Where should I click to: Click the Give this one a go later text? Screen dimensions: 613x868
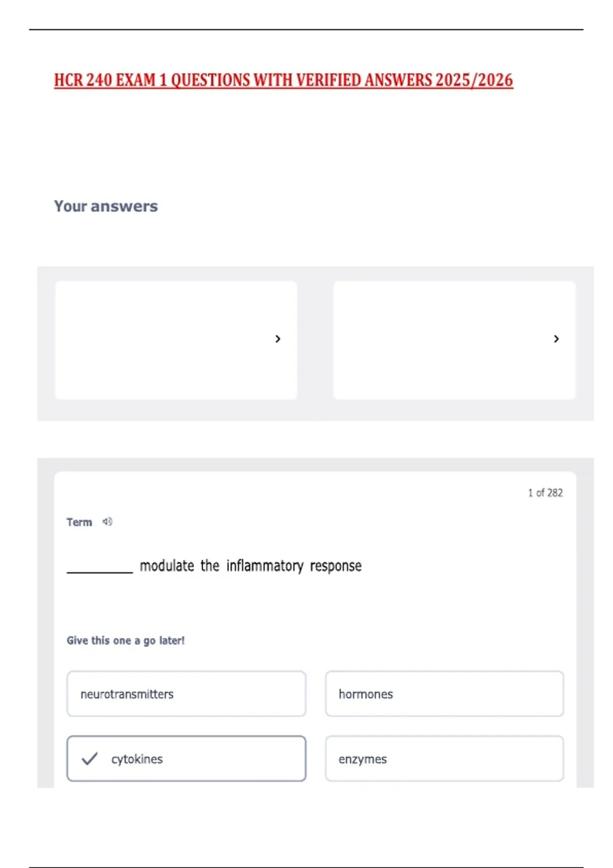coord(126,640)
